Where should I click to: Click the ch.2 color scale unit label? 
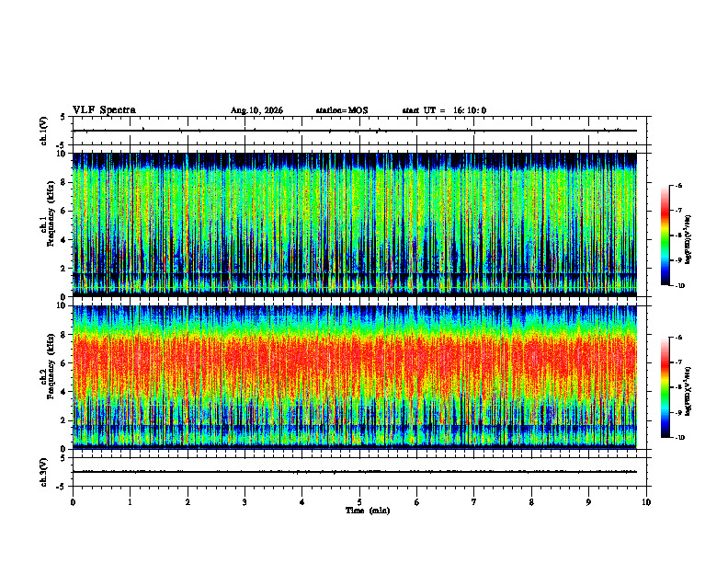point(688,391)
